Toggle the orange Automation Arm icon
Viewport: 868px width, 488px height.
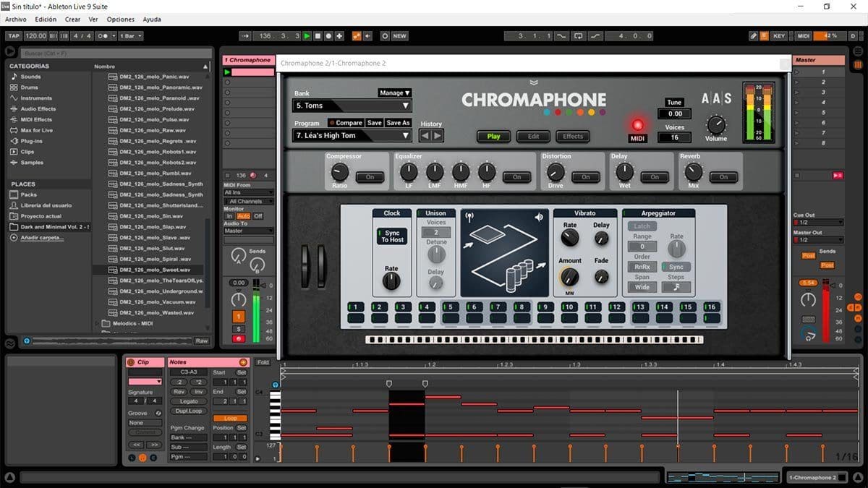pos(357,35)
